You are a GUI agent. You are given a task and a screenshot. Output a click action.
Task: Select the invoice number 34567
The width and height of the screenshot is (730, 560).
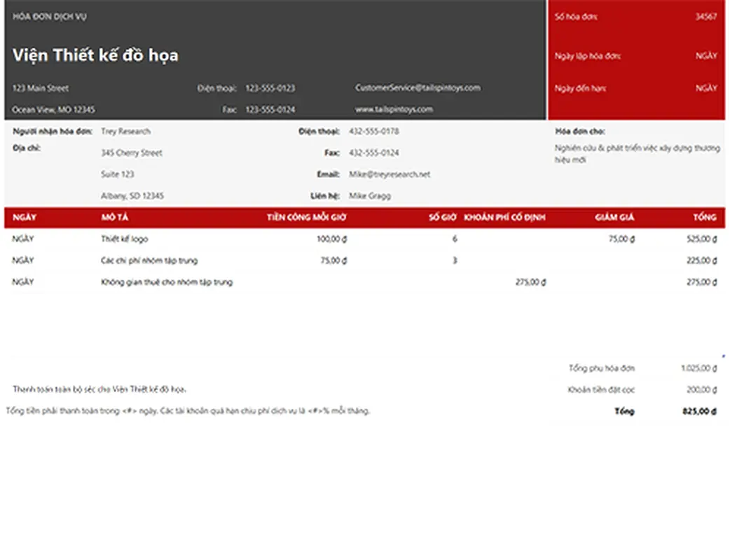point(705,17)
